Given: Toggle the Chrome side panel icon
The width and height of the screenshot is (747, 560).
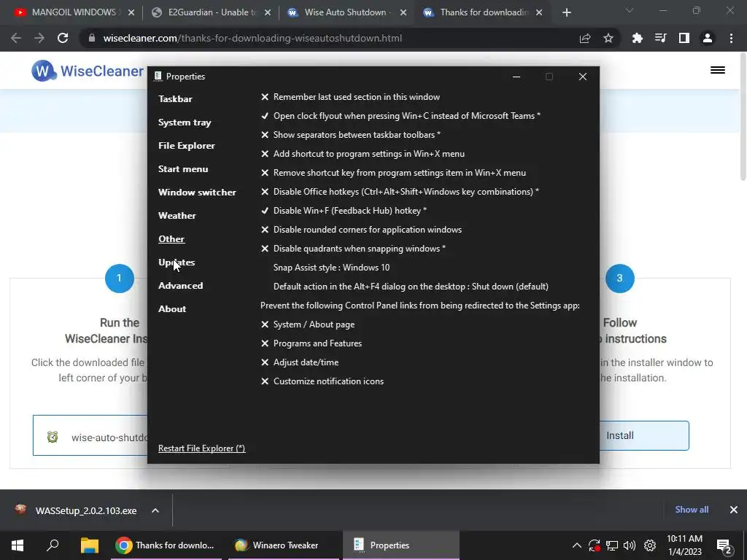Looking at the screenshot, I should pyautogui.click(x=684, y=38).
